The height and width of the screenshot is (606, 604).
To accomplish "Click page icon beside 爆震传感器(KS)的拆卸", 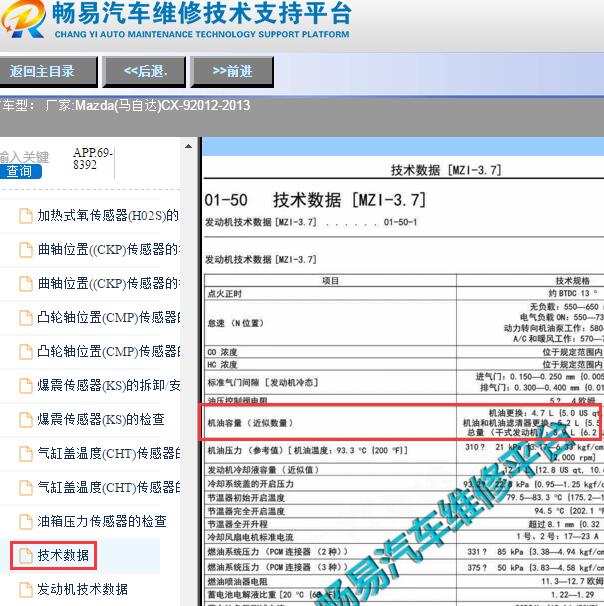I will 26,386.
